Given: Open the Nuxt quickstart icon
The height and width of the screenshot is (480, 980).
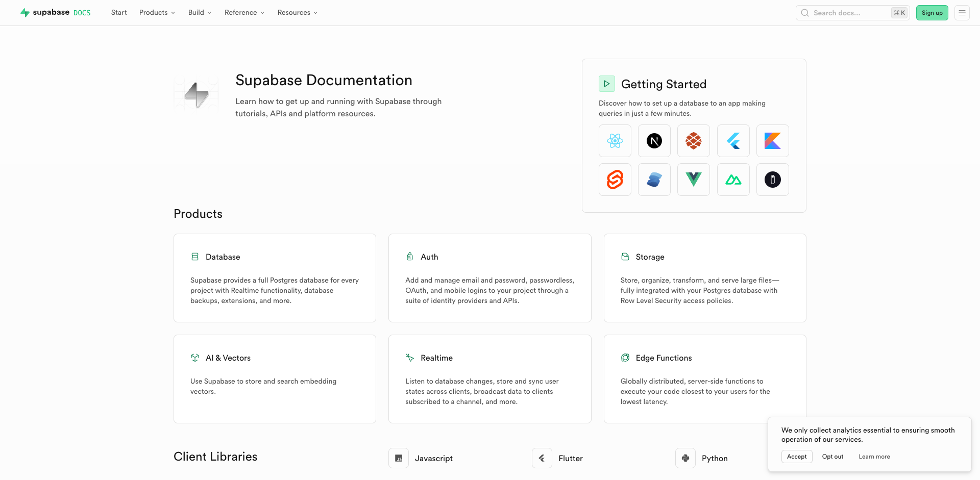Looking at the screenshot, I should [x=733, y=180].
